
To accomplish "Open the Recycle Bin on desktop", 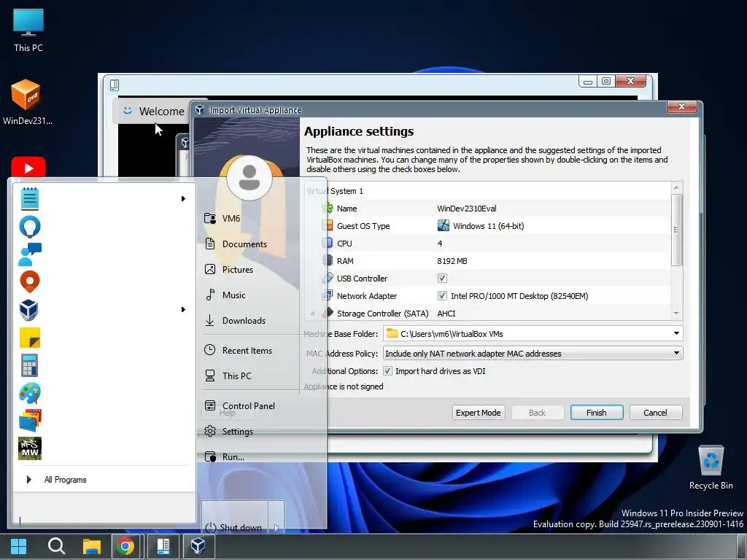I will pos(711,467).
